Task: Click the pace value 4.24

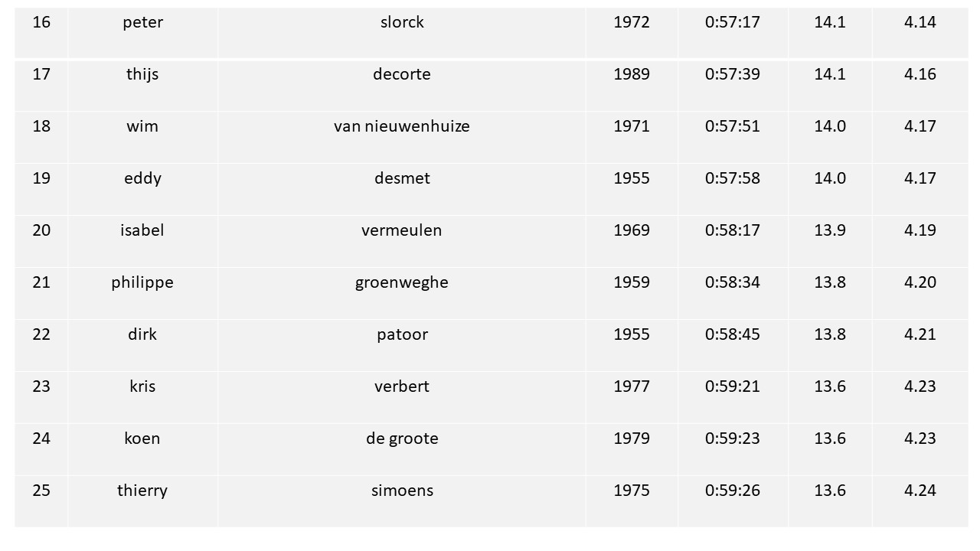Action: click(x=920, y=491)
